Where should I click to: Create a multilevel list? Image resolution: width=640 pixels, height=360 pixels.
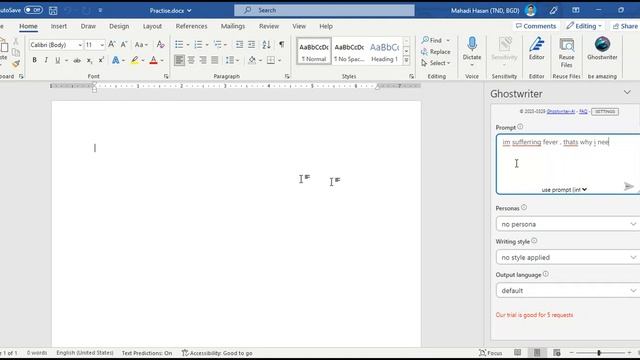click(x=218, y=44)
